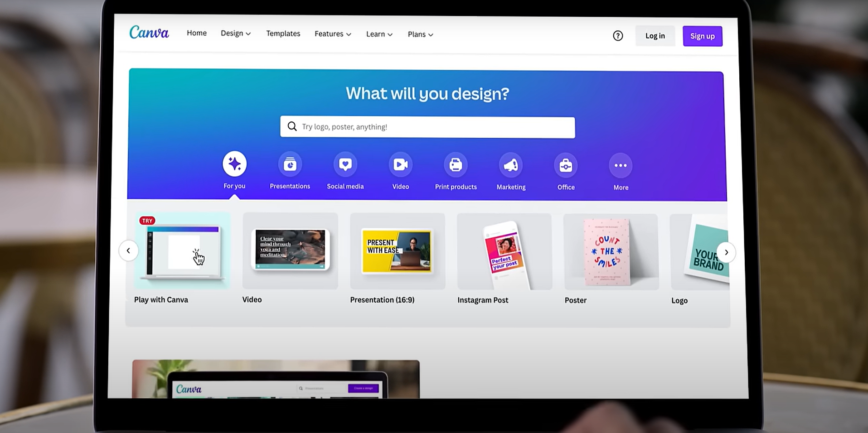Open the Print products category icon
868x433 pixels.
pyautogui.click(x=456, y=165)
